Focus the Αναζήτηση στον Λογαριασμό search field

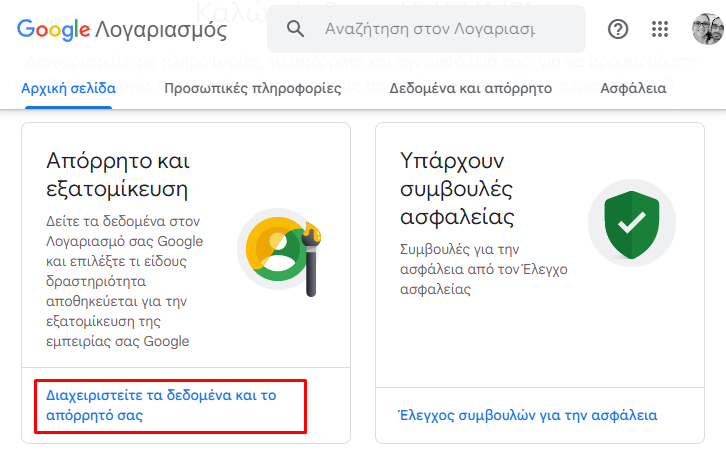tap(426, 29)
